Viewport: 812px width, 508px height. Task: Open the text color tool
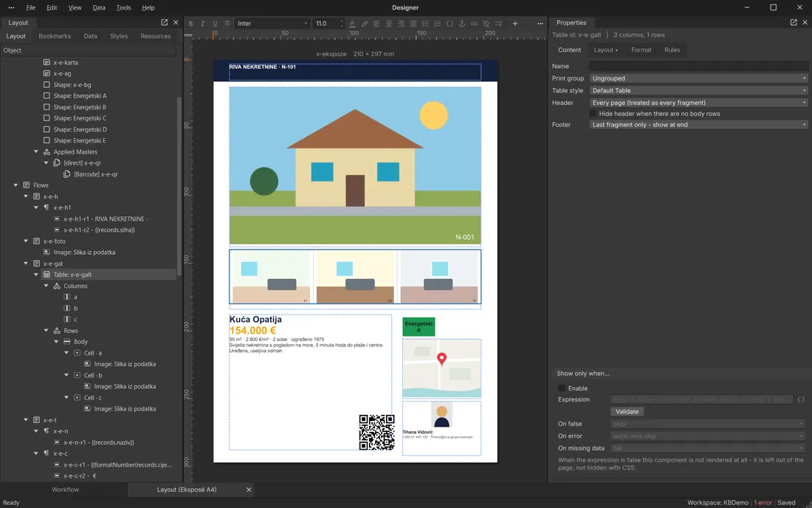pos(352,24)
